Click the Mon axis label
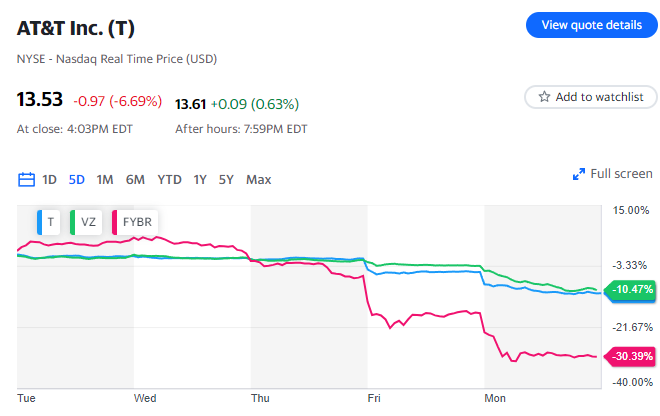Viewport: 660px width, 416px height. tap(495, 398)
